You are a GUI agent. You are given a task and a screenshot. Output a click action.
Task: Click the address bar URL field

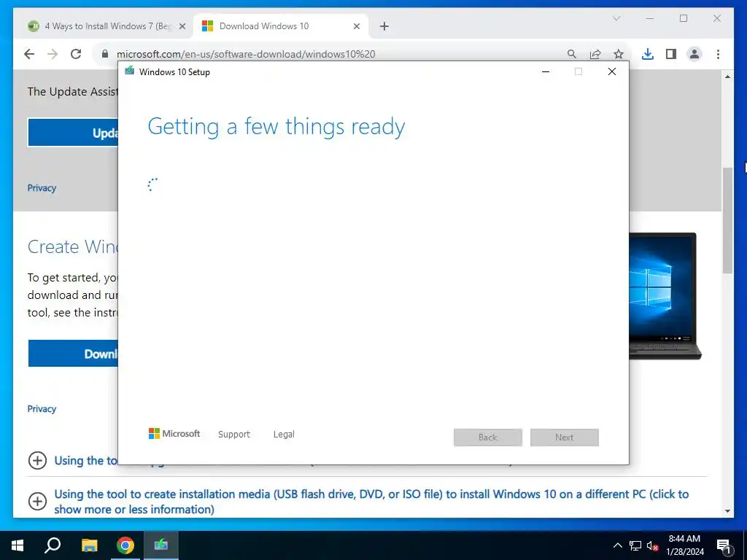(x=329, y=54)
